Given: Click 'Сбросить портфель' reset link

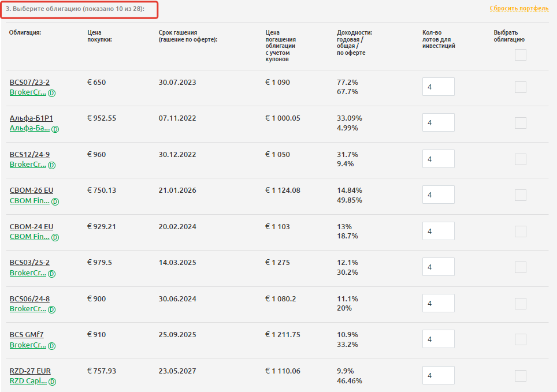Looking at the screenshot, I should click(x=519, y=9).
